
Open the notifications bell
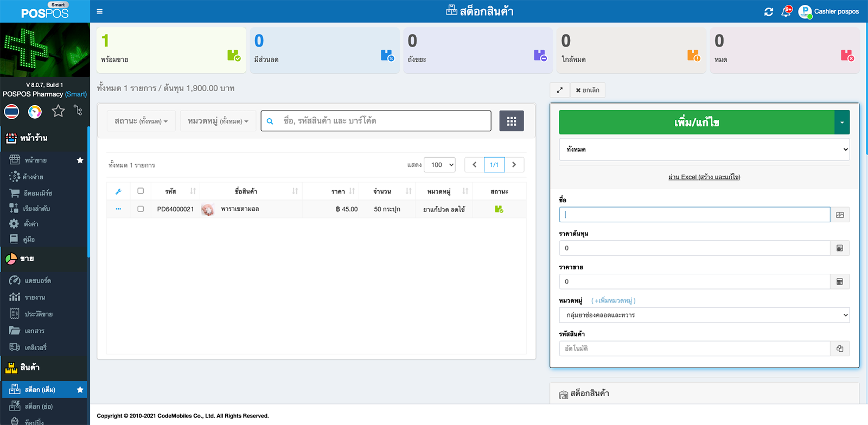(786, 11)
